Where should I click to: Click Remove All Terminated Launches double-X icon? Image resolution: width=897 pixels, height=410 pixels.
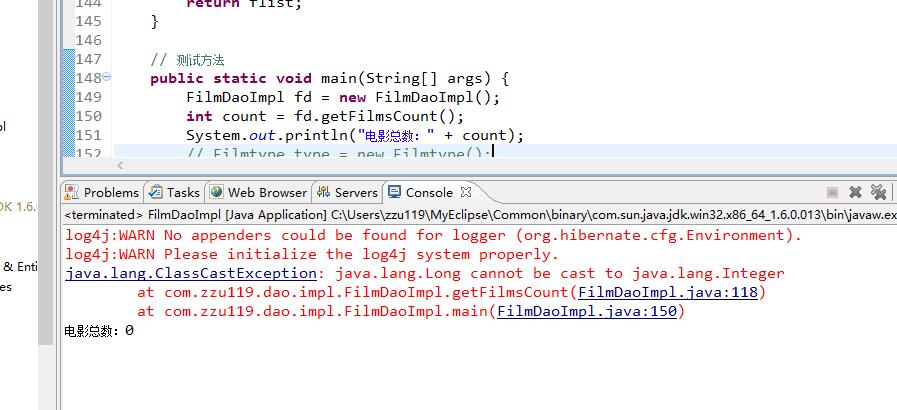878,192
